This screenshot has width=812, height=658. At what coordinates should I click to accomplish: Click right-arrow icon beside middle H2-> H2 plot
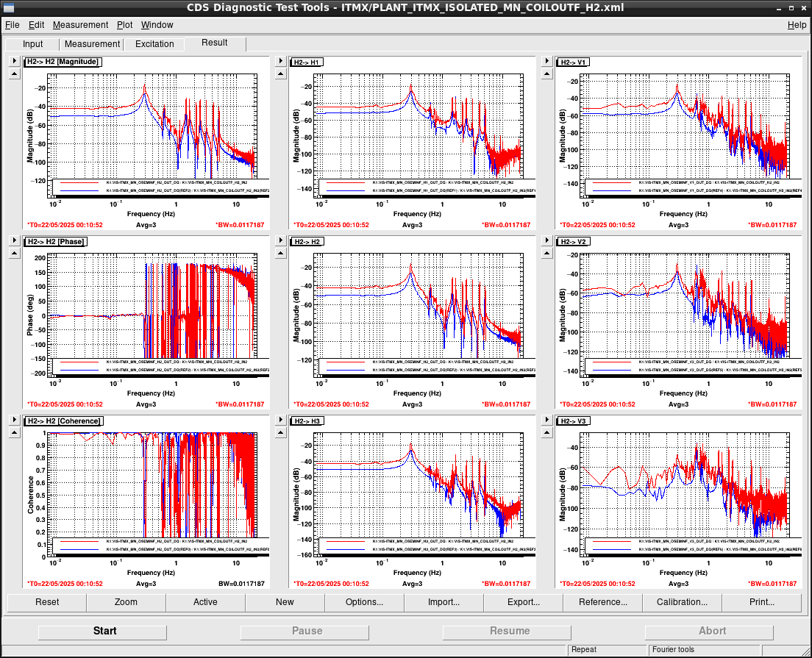tap(281, 240)
